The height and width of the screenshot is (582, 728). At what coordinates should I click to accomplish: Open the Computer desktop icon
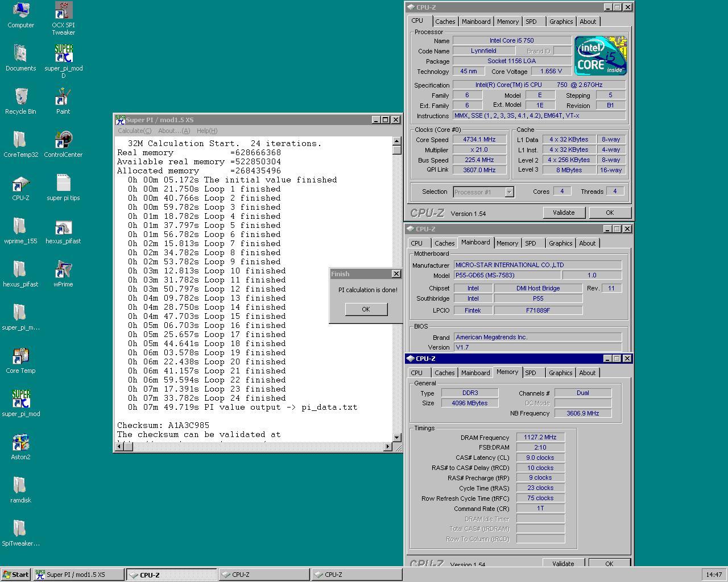[20, 15]
